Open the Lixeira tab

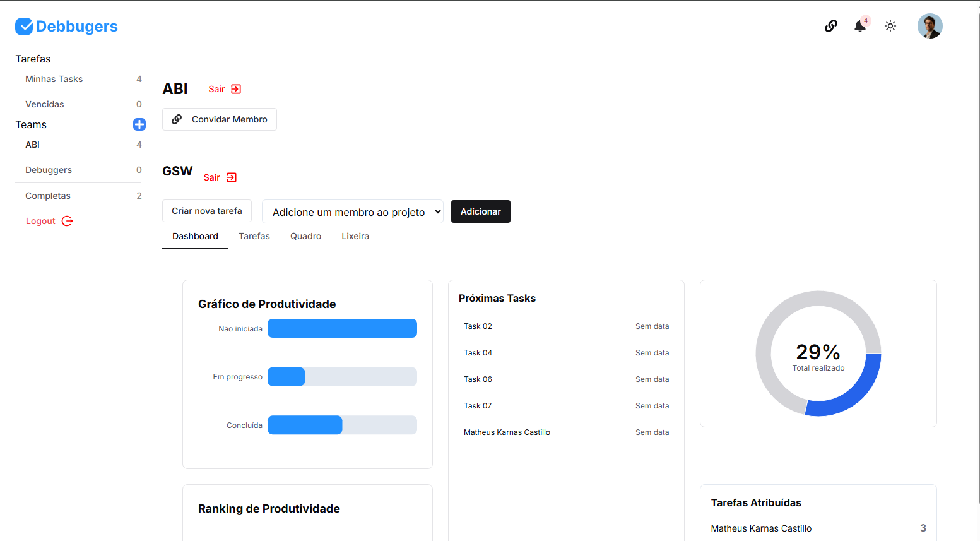pos(355,236)
